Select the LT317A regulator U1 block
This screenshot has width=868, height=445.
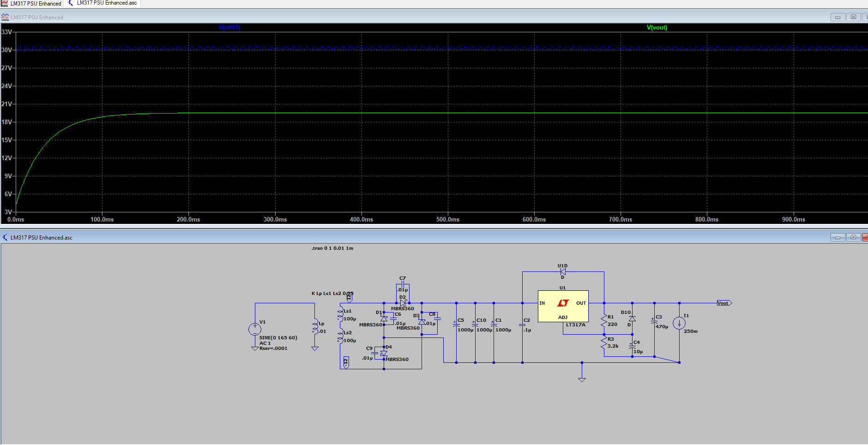tap(563, 306)
